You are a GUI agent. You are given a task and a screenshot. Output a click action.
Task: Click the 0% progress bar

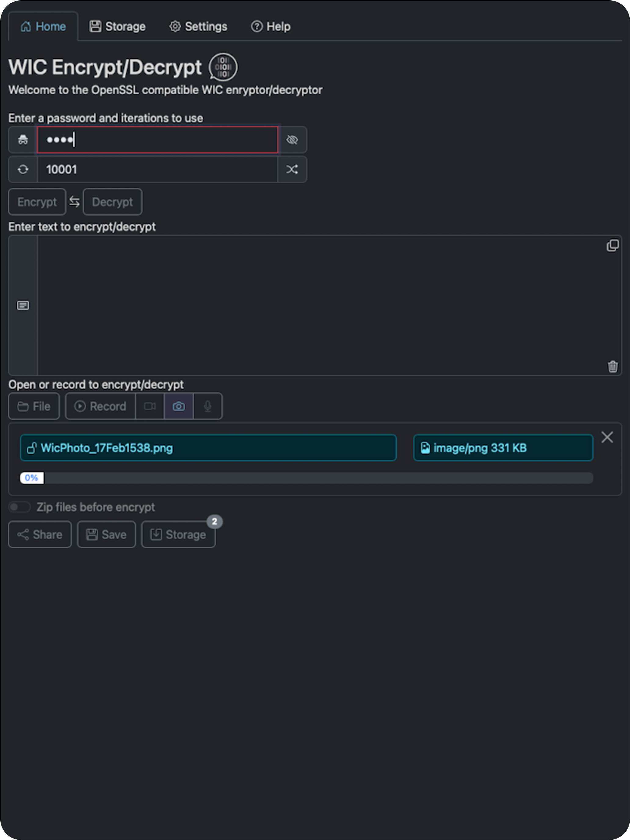point(306,478)
